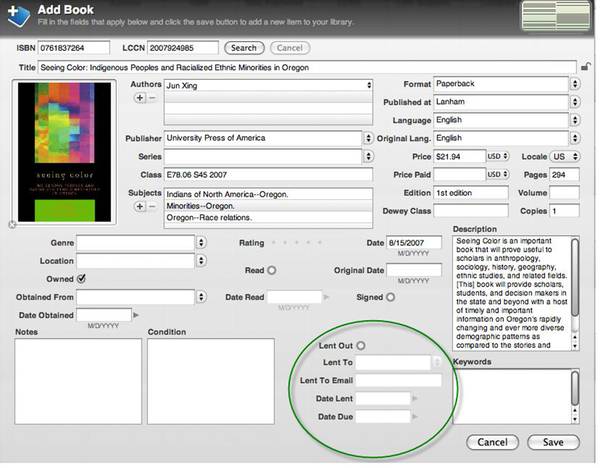
Task: Click the remove subject minus button
Action: tap(151, 206)
